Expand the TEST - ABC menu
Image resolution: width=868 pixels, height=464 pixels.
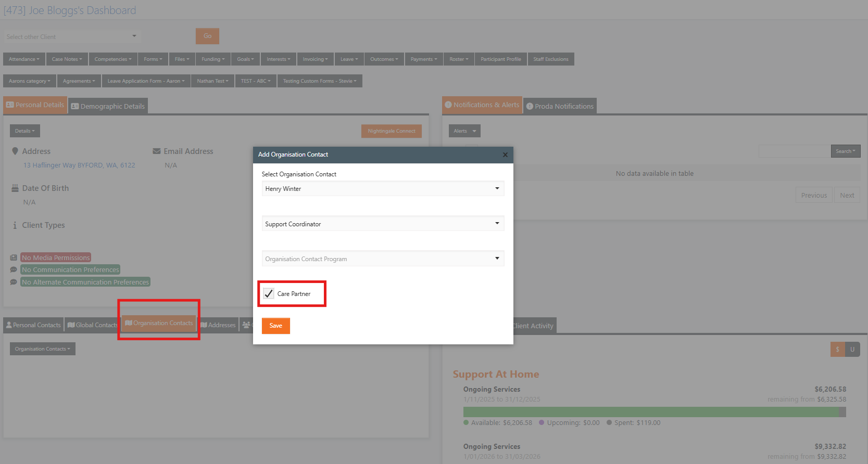pos(256,81)
